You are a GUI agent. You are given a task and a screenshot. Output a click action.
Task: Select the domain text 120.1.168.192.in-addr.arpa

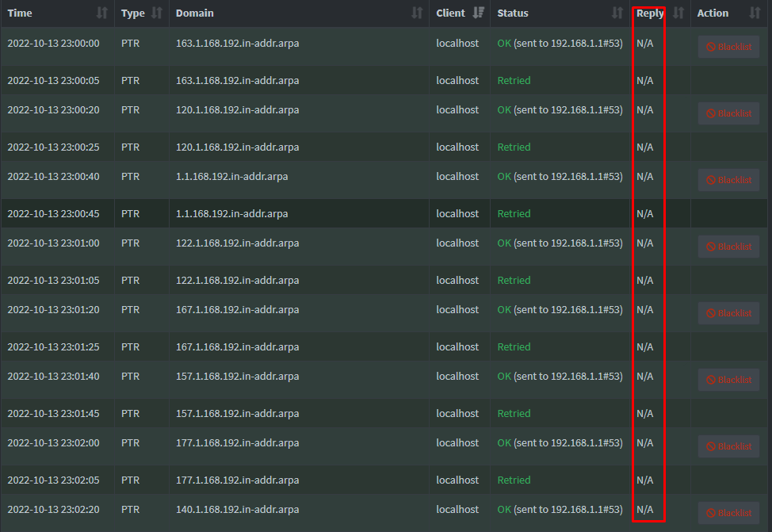point(237,110)
